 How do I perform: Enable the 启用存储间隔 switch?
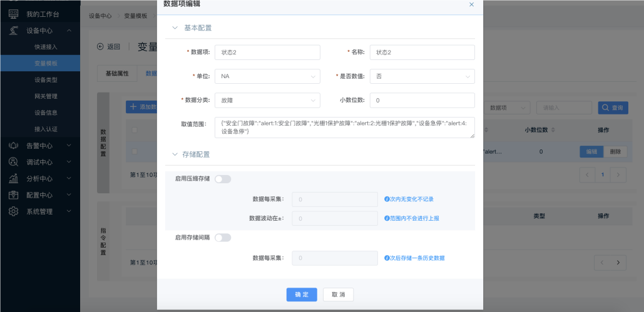(x=223, y=238)
